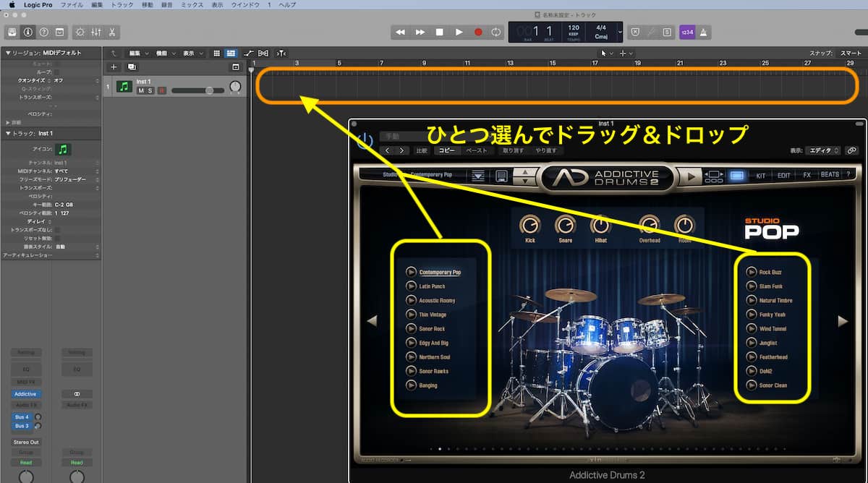This screenshot has width=868, height=483.
Task: Click the track icon in inspector
Action: 64,149
